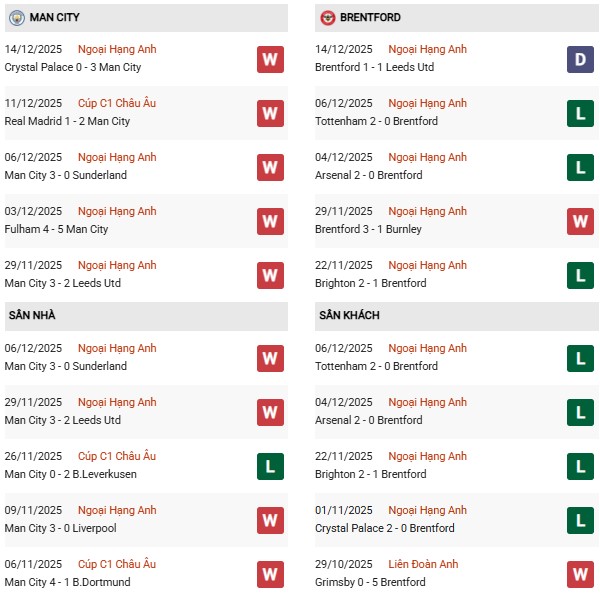Click W badge beside Real Madrid 1 - 2 Man City
This screenshot has height=596, width=600.
[270, 113]
